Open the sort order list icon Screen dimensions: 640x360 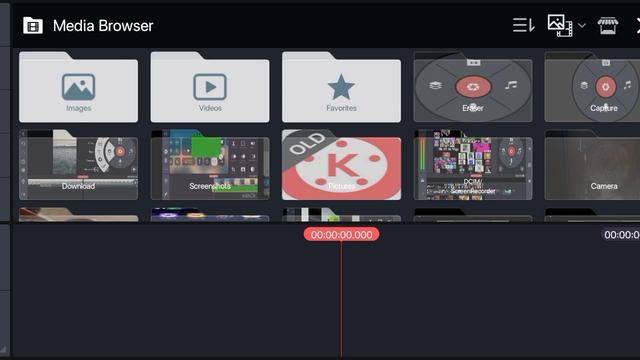524,26
